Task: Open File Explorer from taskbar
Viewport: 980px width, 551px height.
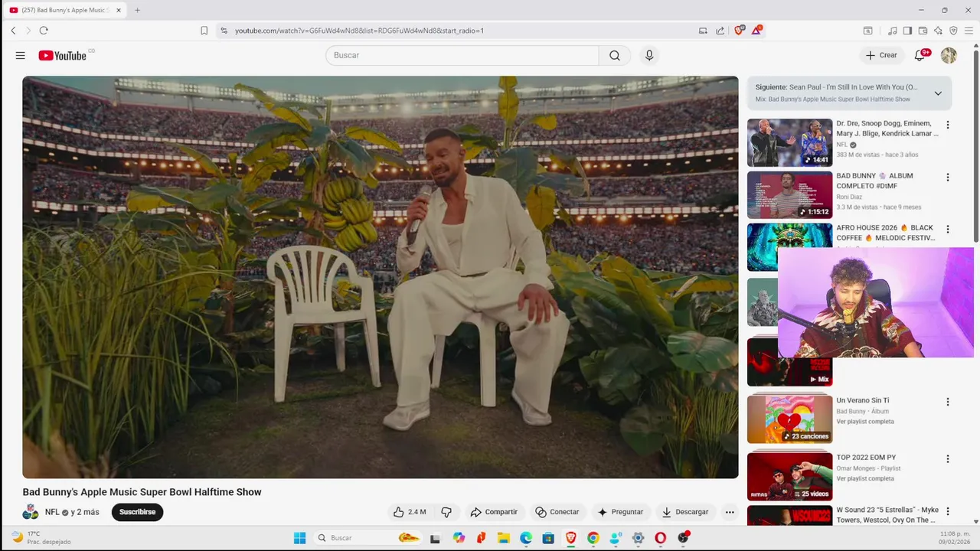Action: [x=504, y=538]
